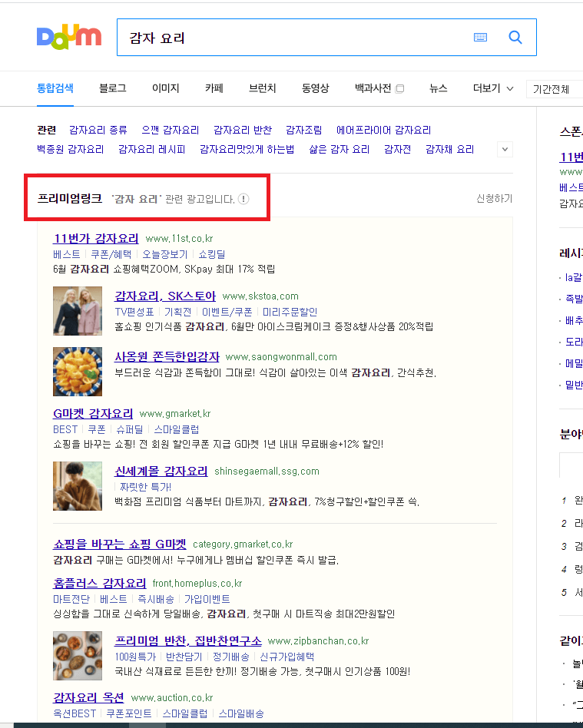Click the www.zipbanchan.co.kr URL text
This screenshot has width=583, height=728.
(x=318, y=641)
